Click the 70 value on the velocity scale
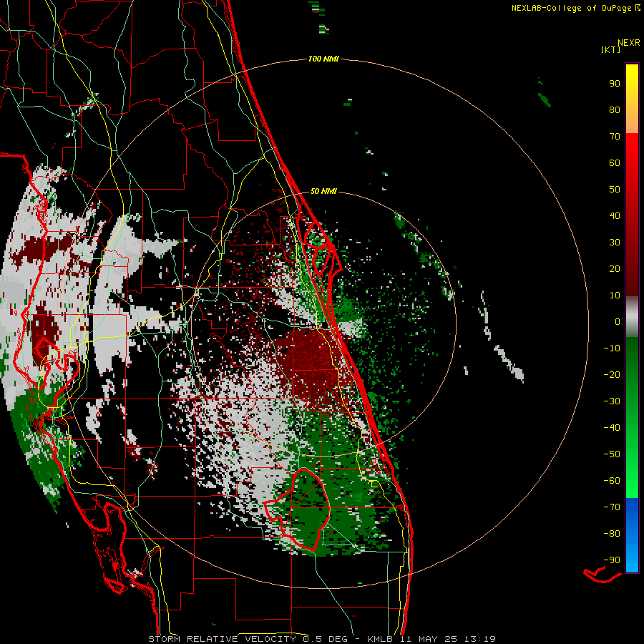This screenshot has height=644, width=644. pos(615,137)
